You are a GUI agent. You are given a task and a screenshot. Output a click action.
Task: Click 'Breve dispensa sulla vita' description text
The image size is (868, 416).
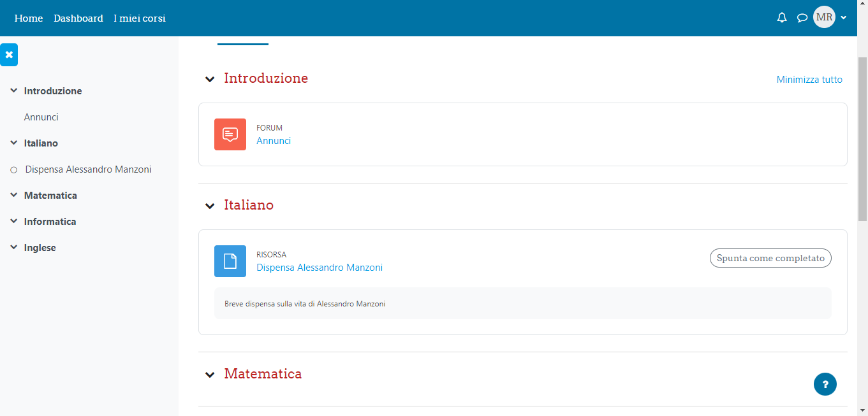coord(305,304)
